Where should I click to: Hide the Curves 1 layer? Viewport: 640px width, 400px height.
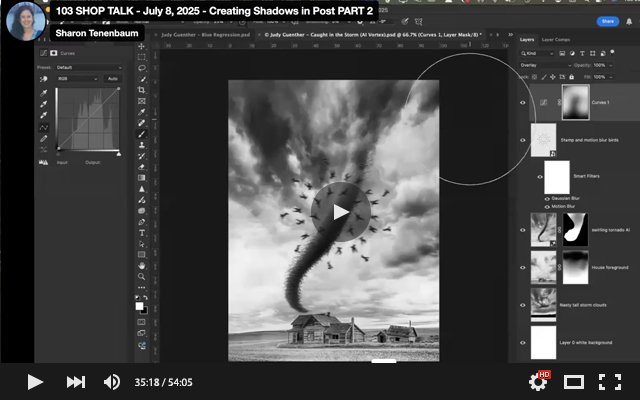click(x=522, y=102)
